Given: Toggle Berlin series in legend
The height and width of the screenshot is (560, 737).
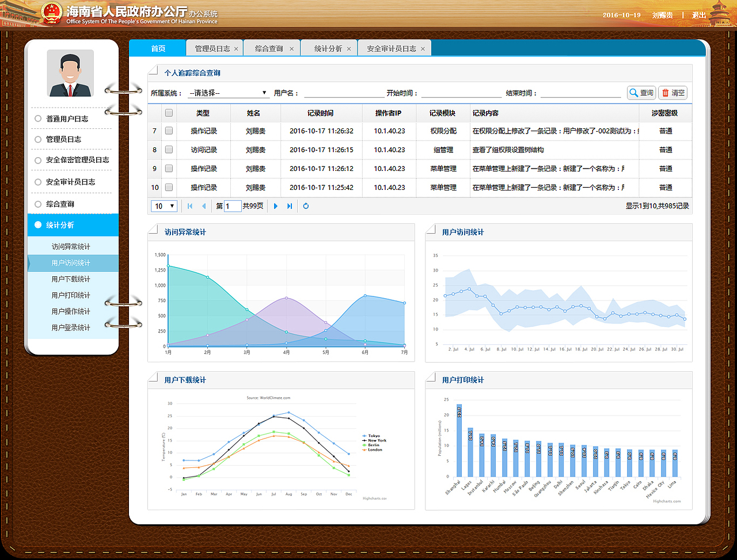Looking at the screenshot, I should pos(371,445).
